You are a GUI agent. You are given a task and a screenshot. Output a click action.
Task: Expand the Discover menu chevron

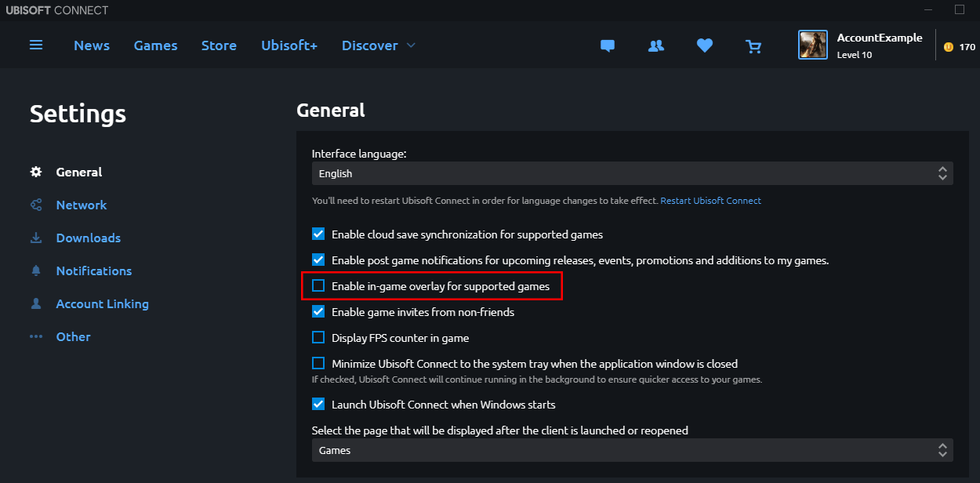tap(411, 45)
